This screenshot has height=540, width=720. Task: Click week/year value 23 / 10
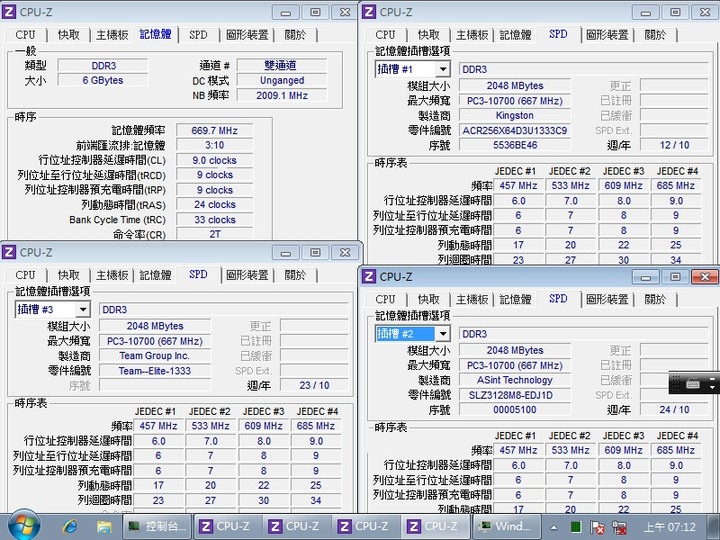[314, 385]
